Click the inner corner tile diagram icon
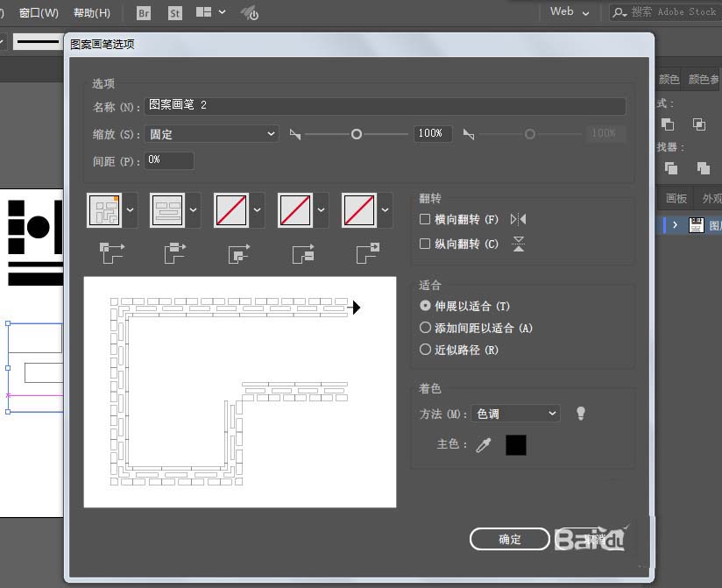 (x=238, y=252)
